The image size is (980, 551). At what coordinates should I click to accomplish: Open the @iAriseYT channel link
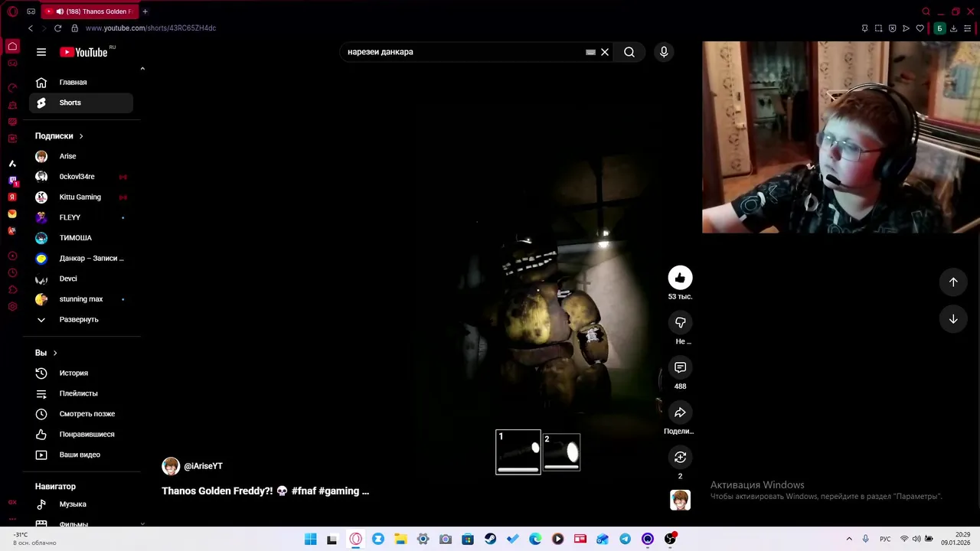pyautogui.click(x=203, y=466)
